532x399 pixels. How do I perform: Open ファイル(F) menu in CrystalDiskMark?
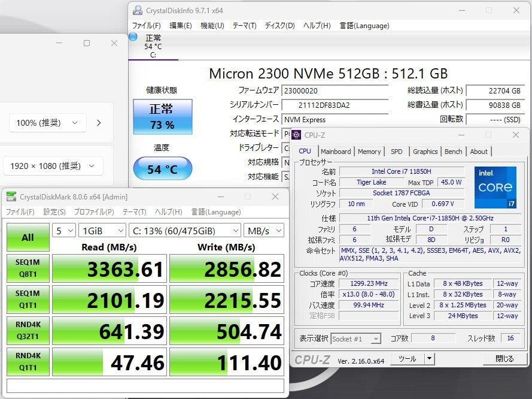[20, 212]
